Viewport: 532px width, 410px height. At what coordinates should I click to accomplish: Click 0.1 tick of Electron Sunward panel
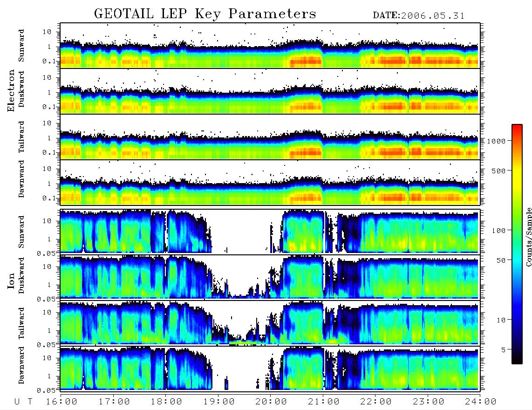point(49,61)
